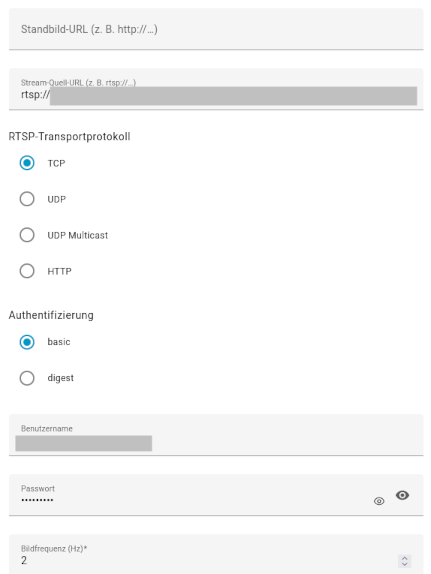Viewport: 431px width, 574px height.
Task: Increase Bildfrequenz with the up arrow
Action: coord(404,558)
